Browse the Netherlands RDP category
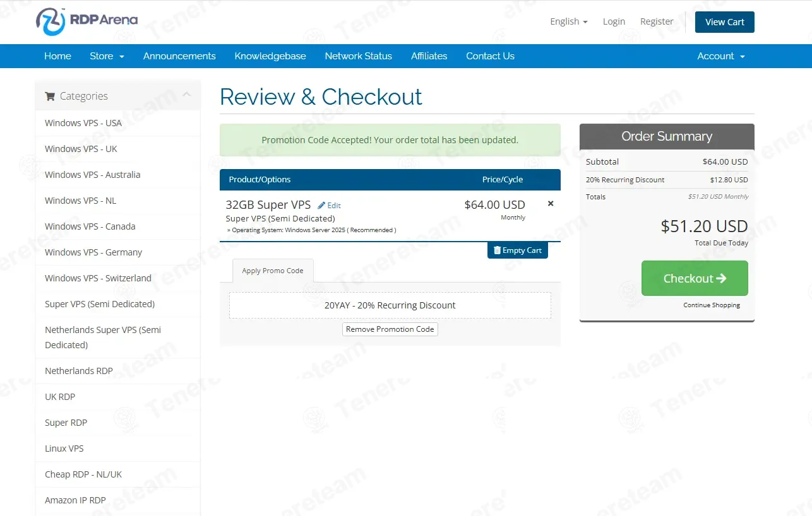Screen dimensions: 812x516 pos(118,371)
